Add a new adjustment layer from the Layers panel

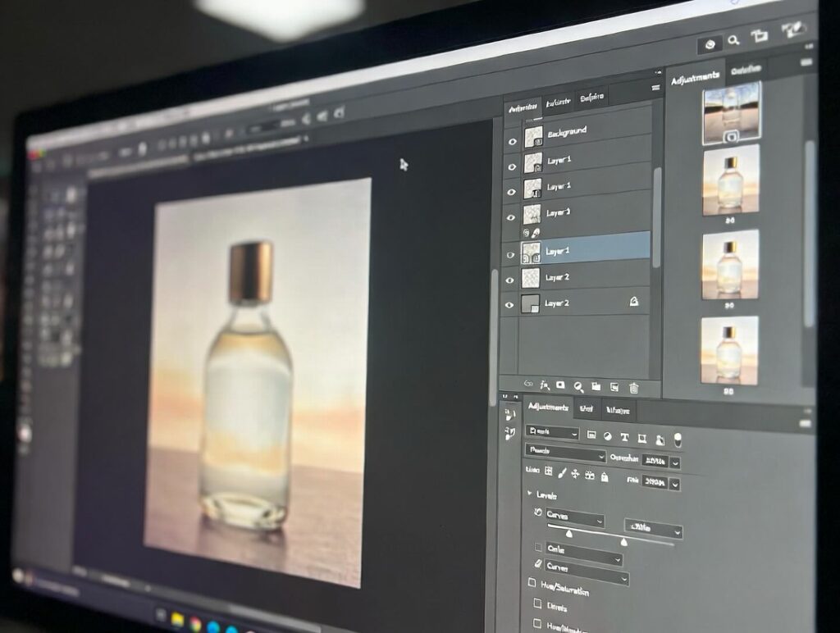pos(578,387)
